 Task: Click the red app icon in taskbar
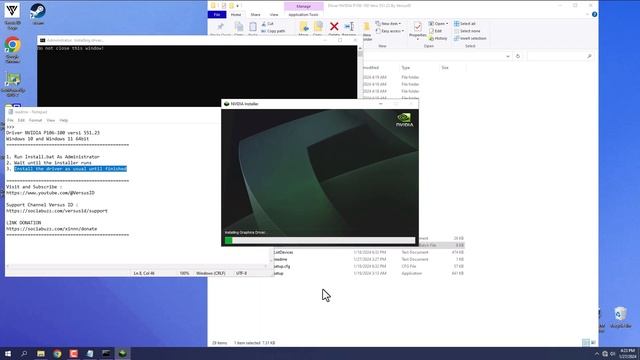(73, 353)
